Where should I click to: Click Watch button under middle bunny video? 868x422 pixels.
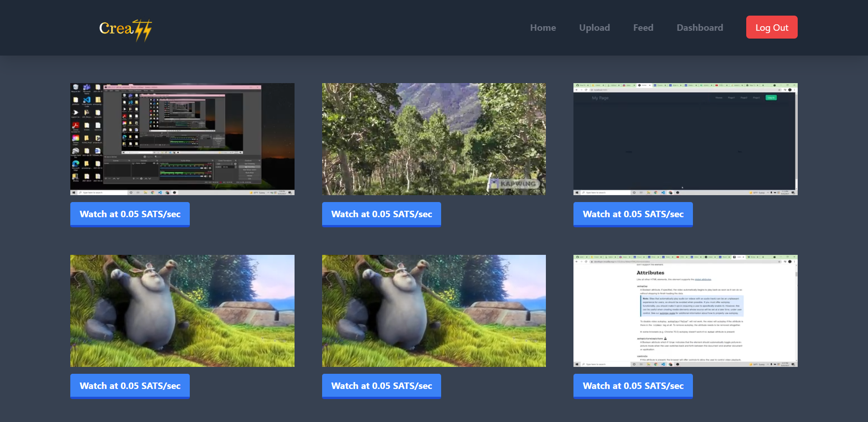point(381,386)
